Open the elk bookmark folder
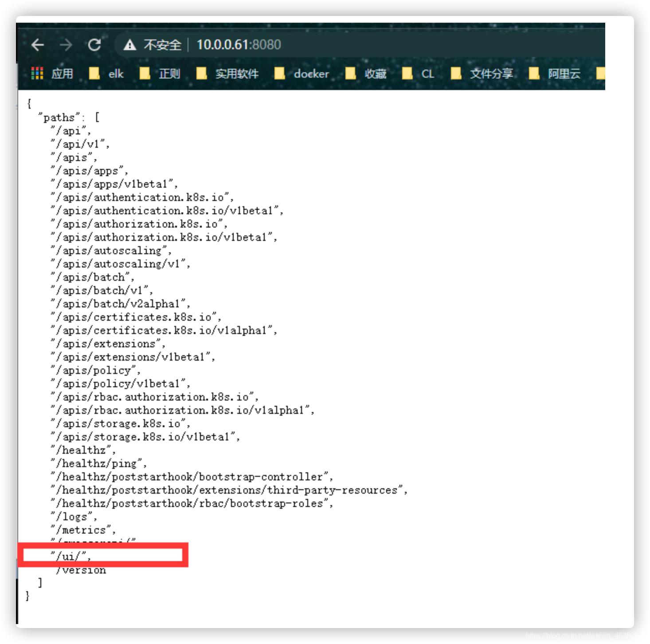Screen dimensions: 650x644 [x=106, y=74]
